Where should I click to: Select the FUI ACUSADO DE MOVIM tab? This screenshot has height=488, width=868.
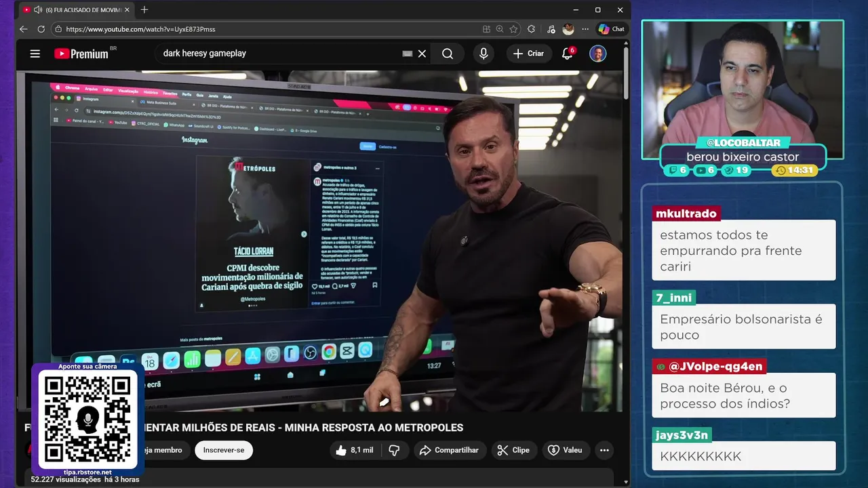tap(77, 10)
